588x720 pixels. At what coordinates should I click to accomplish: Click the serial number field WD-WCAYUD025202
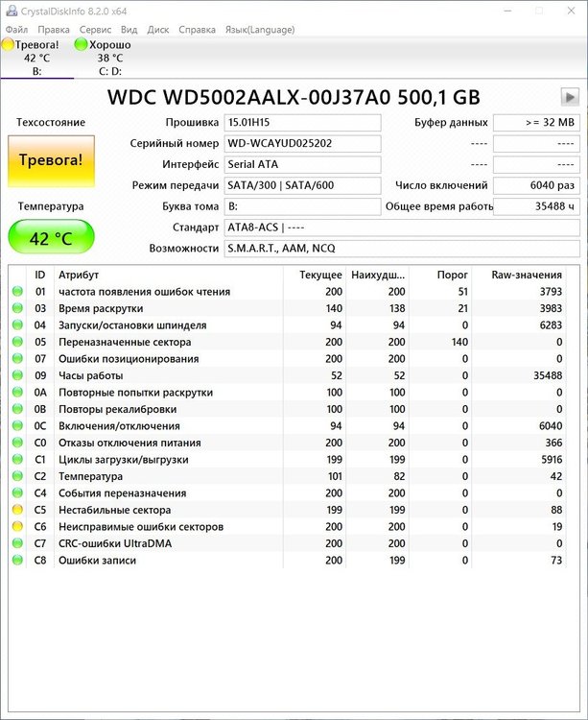(x=302, y=143)
